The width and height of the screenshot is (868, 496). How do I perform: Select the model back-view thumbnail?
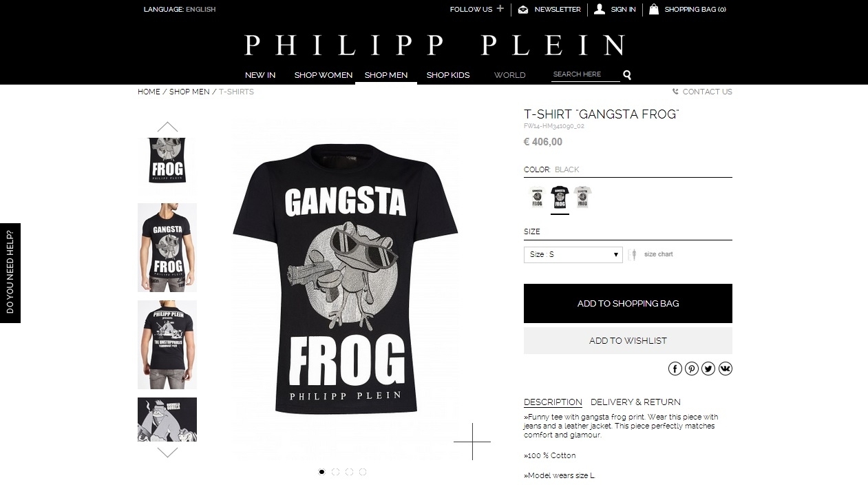click(167, 344)
